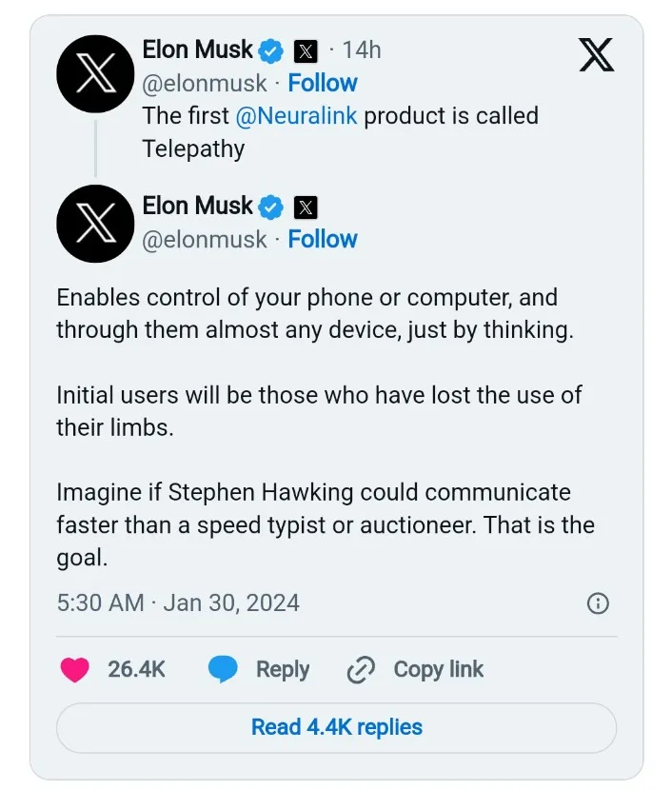Click Follow link in the second tweet
This screenshot has width=672, height=790.
[x=323, y=239]
